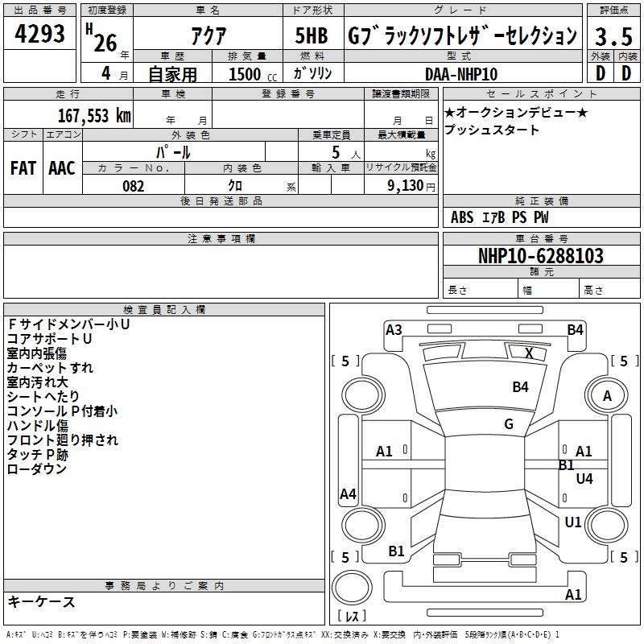This screenshot has width=644, height=644.
Task: Select the FAT shift value
Action: pos(23,168)
